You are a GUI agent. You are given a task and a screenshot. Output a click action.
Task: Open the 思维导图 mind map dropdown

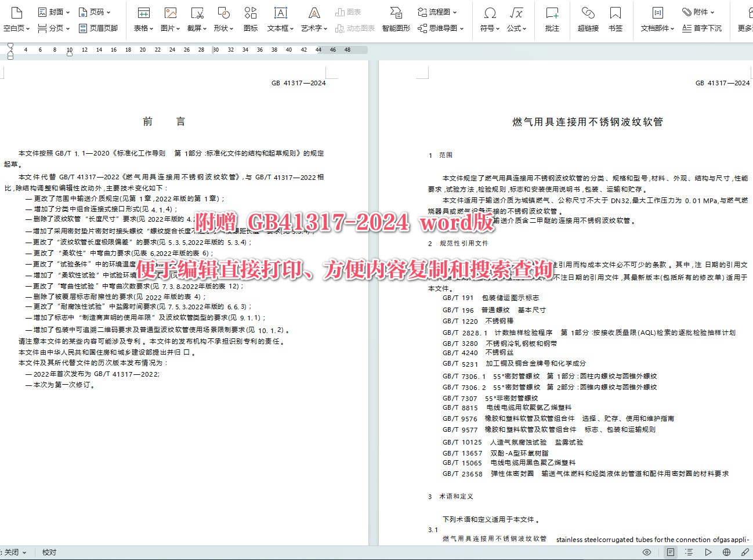click(441, 28)
